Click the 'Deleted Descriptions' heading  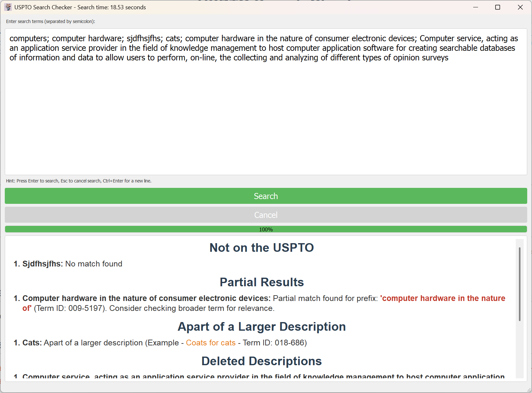pyautogui.click(x=262, y=361)
